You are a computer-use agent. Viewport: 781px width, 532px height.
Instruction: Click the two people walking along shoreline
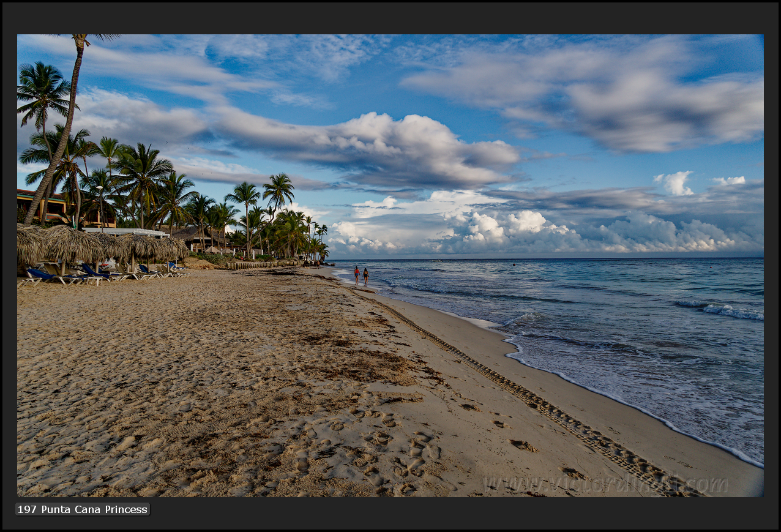[361, 275]
